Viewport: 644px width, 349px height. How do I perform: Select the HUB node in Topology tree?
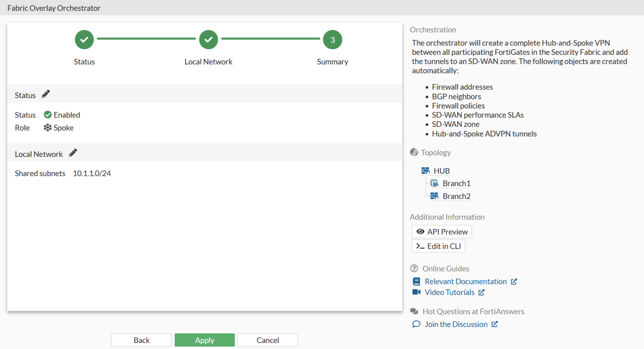442,171
